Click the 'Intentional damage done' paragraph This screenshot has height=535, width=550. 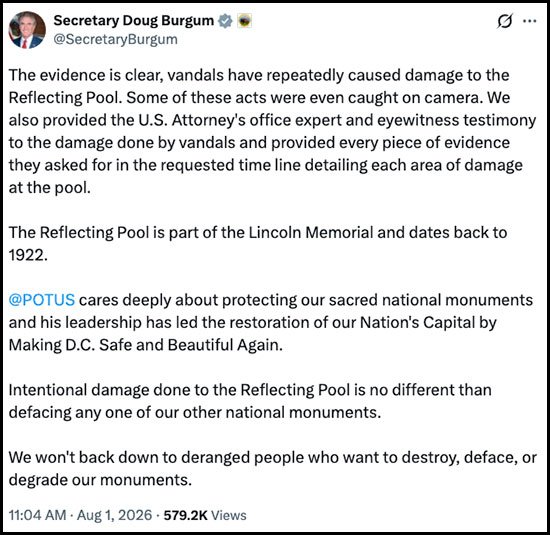(250, 401)
